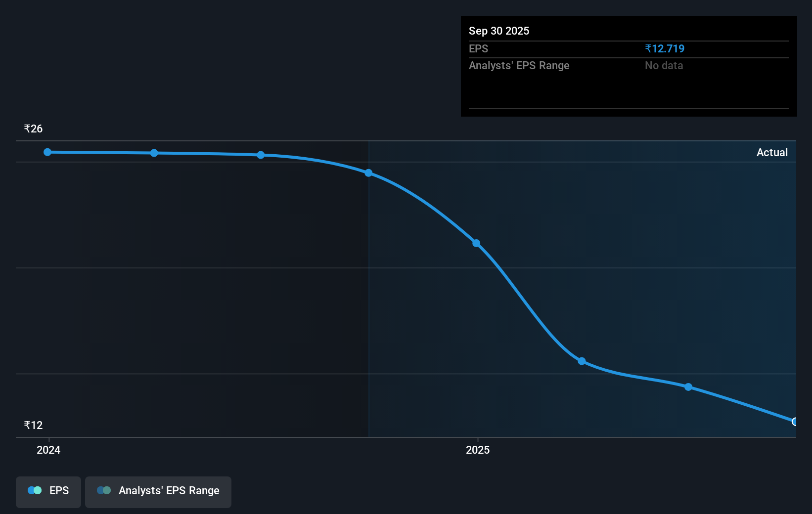Select the data point at the Actual boundary line
The image size is (812, 514).
368,172
